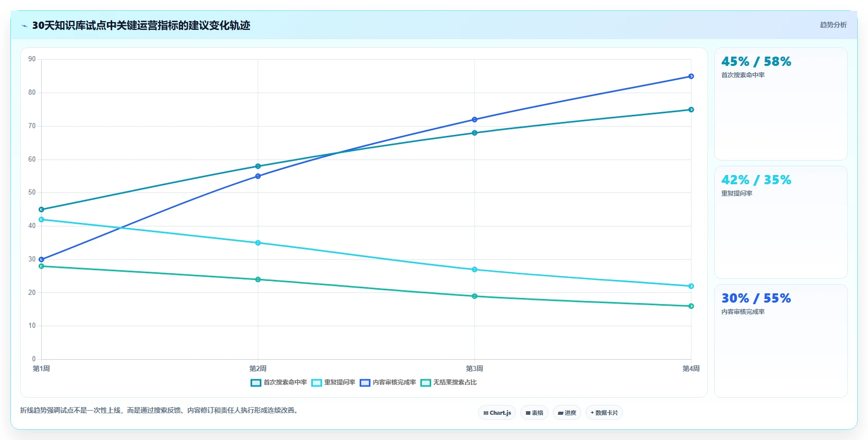Image resolution: width=868 pixels, height=440 pixels.
Task: Click 内容审核完成率 data point at 第3周
Action: pyautogui.click(x=474, y=119)
